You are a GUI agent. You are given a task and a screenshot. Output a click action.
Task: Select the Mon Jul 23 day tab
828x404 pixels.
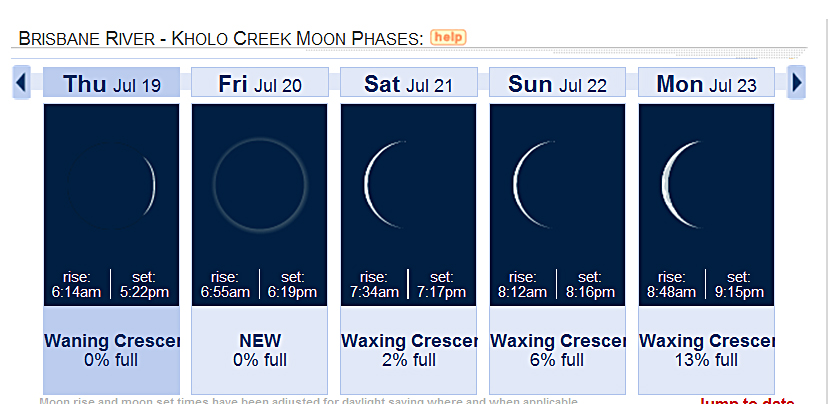pyautogui.click(x=706, y=84)
